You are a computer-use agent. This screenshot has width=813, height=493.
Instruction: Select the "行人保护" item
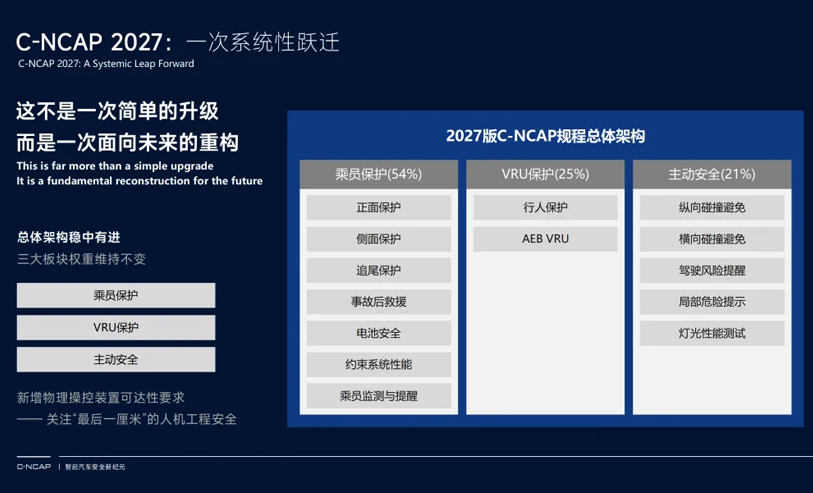tap(545, 207)
